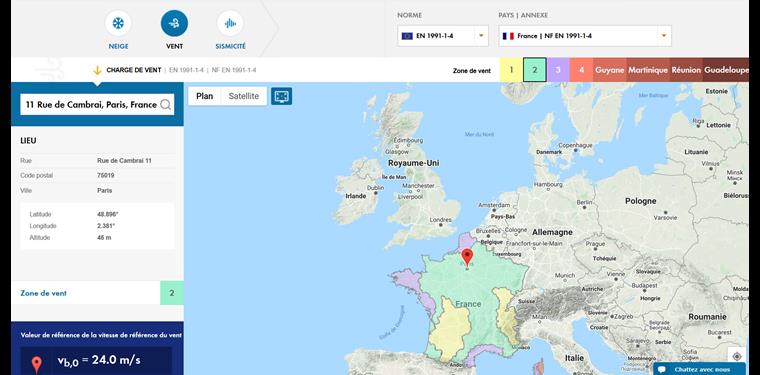The image size is (760, 375).
Task: Select the Vent wind load icon
Action: coord(174,23)
